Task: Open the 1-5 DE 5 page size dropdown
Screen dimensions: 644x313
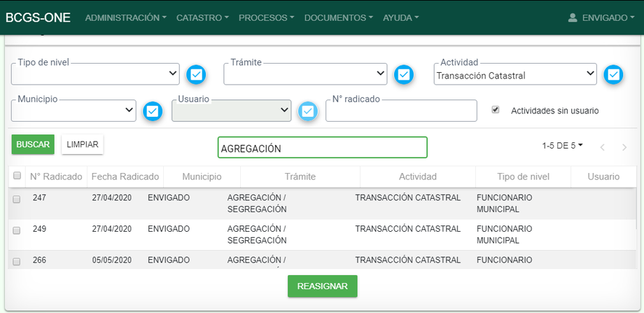Action: 562,146
